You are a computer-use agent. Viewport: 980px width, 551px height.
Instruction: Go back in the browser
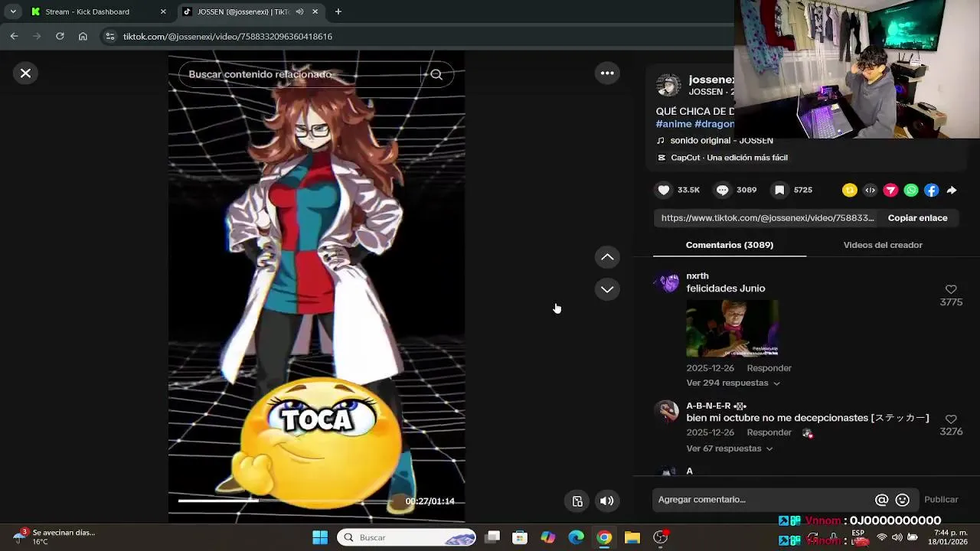pyautogui.click(x=14, y=36)
